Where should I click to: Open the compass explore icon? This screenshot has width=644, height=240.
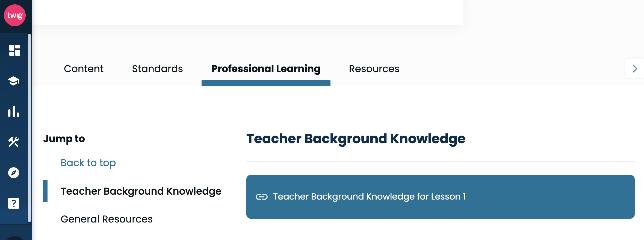[14, 173]
